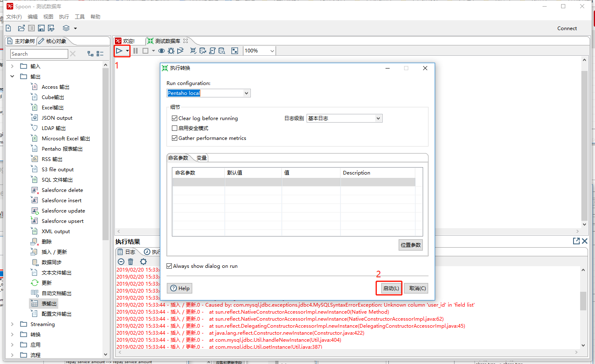
Task: Open the 编辑 menu
Action: [x=33, y=17]
